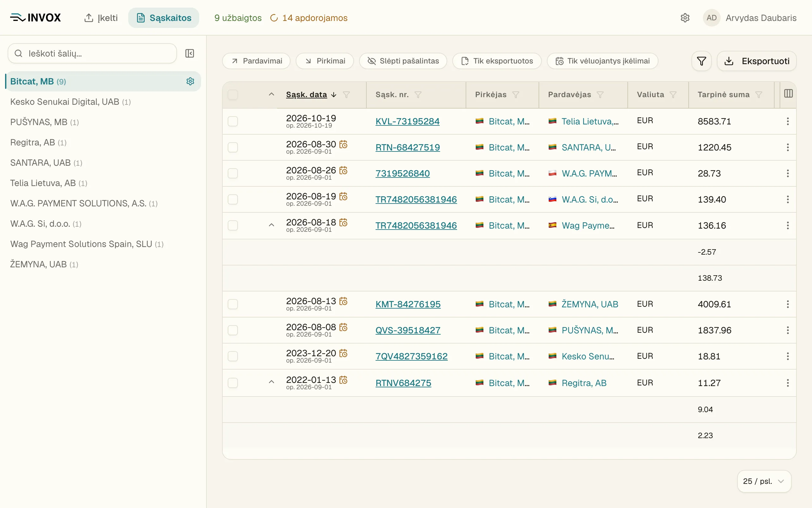Select checkbox for invoice RTN-68427519
The image size is (812, 508).
pos(233,147)
